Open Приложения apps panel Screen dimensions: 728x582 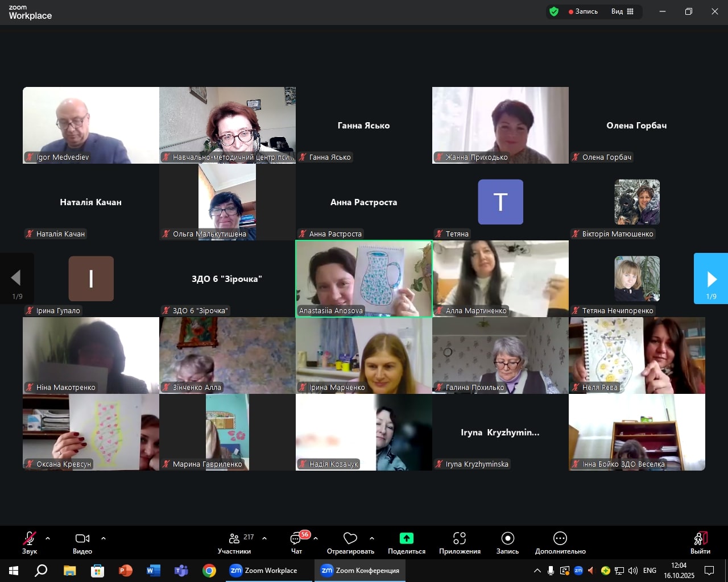[x=460, y=543]
